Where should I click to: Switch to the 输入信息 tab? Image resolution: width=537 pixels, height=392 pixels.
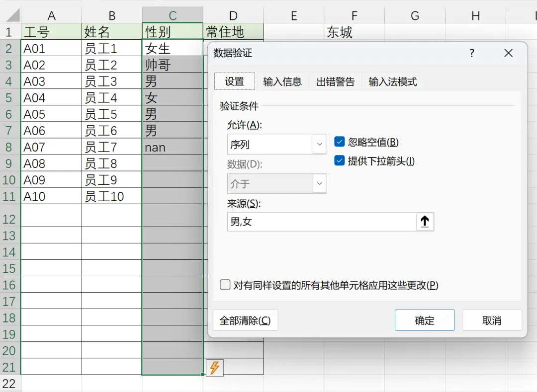282,82
